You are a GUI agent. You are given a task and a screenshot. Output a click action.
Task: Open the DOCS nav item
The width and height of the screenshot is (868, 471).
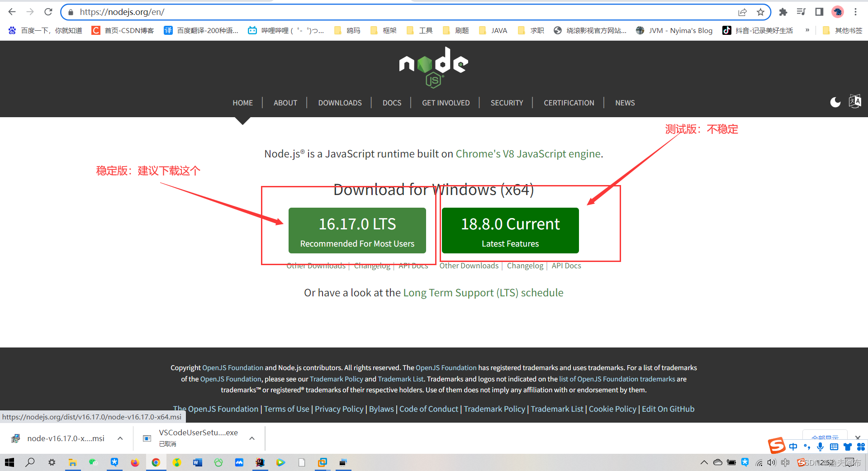[x=392, y=103]
